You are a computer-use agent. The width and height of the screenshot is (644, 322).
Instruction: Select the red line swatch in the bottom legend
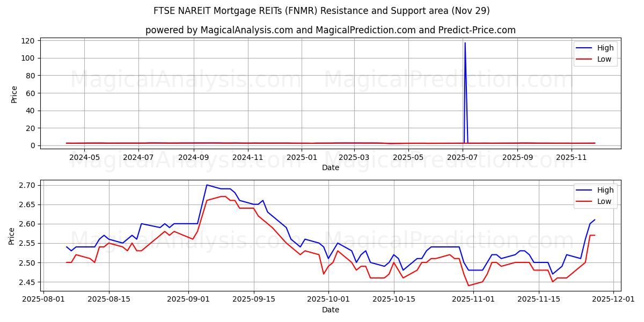click(584, 201)
